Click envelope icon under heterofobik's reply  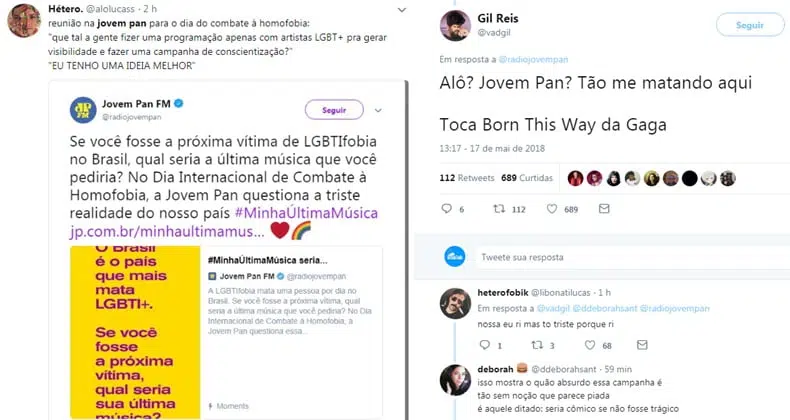pos(642,345)
